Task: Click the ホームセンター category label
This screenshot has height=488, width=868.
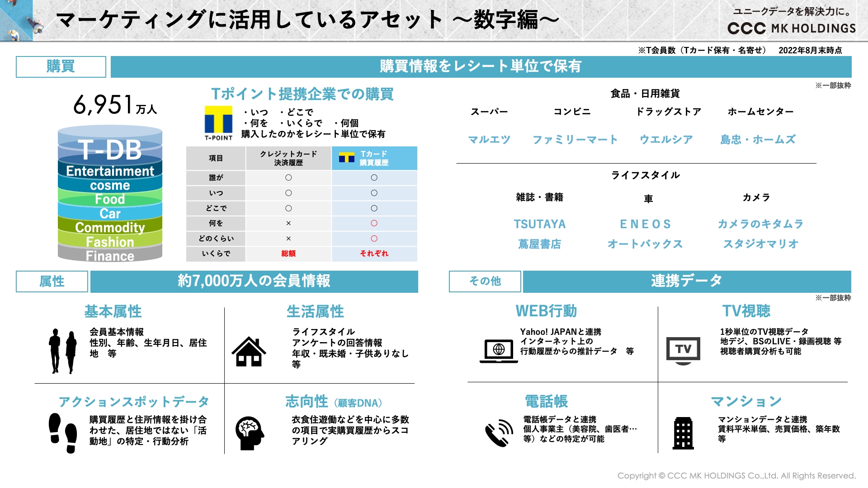Action: [x=760, y=112]
